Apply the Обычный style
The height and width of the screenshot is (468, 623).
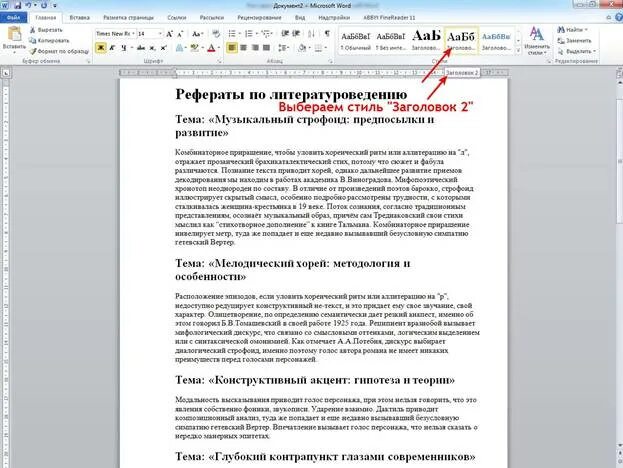point(355,41)
